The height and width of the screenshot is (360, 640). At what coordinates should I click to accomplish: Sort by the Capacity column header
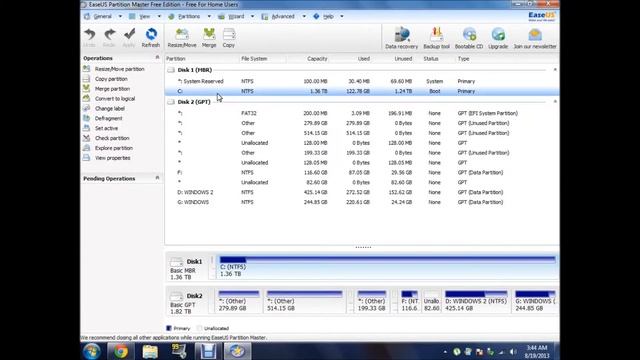pyautogui.click(x=317, y=59)
